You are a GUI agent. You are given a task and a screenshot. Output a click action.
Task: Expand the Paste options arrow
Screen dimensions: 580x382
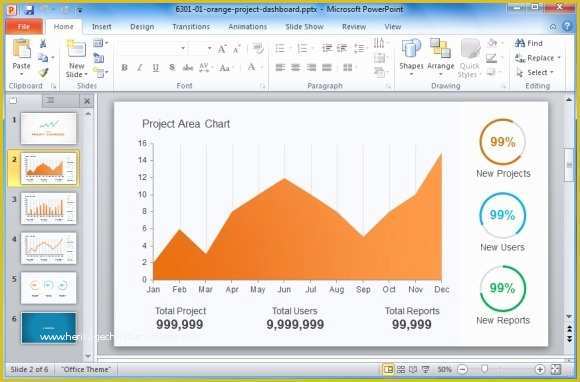pyautogui.click(x=21, y=74)
